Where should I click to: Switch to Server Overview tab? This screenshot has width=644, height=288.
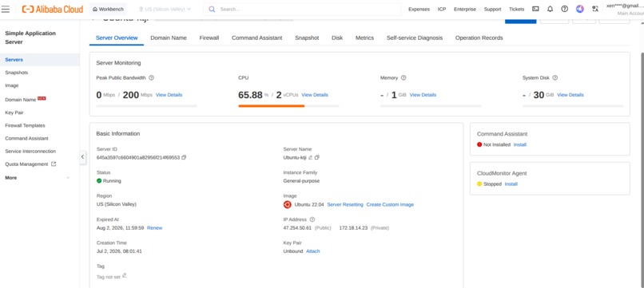(117, 37)
